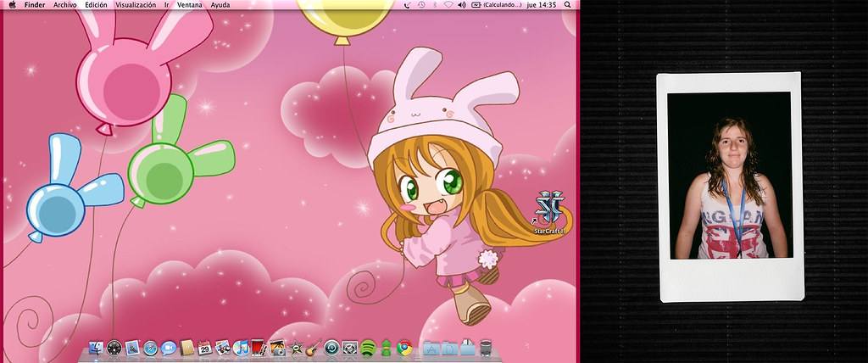Open iCal calendar showing 29
This screenshot has width=868, height=363.
tap(205, 348)
